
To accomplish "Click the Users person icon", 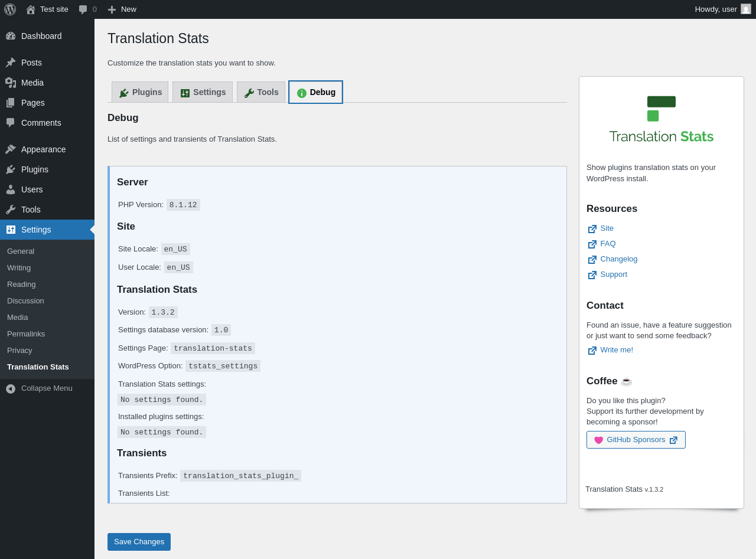I will [11, 189].
